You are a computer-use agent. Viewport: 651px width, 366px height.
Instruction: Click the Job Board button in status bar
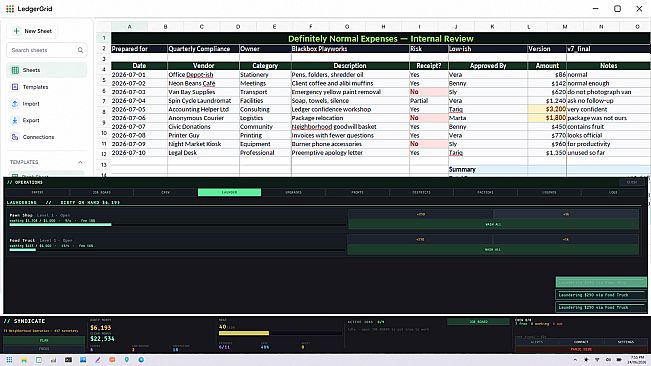[478, 322]
